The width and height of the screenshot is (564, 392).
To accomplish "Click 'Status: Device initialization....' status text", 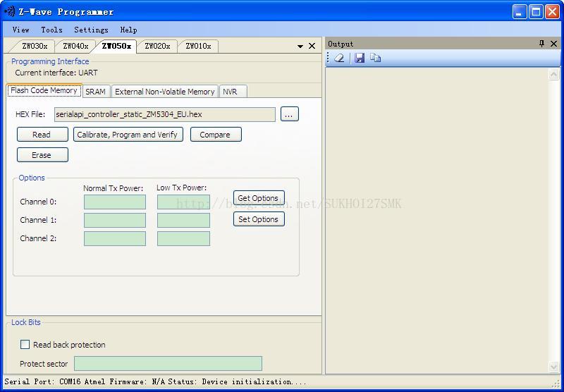I will point(237,381).
